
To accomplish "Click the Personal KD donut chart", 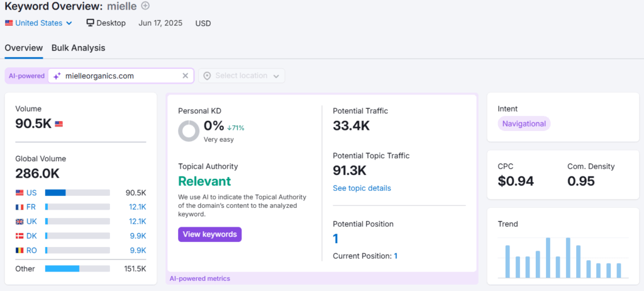I will 189,131.
